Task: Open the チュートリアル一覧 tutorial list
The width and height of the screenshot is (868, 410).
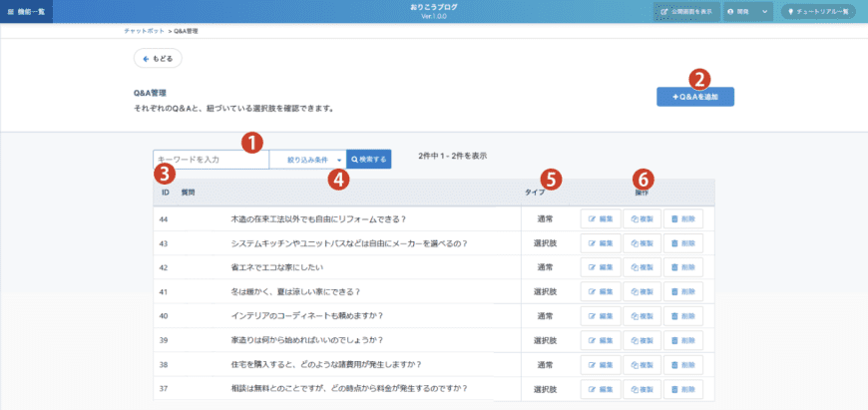Action: click(x=817, y=11)
